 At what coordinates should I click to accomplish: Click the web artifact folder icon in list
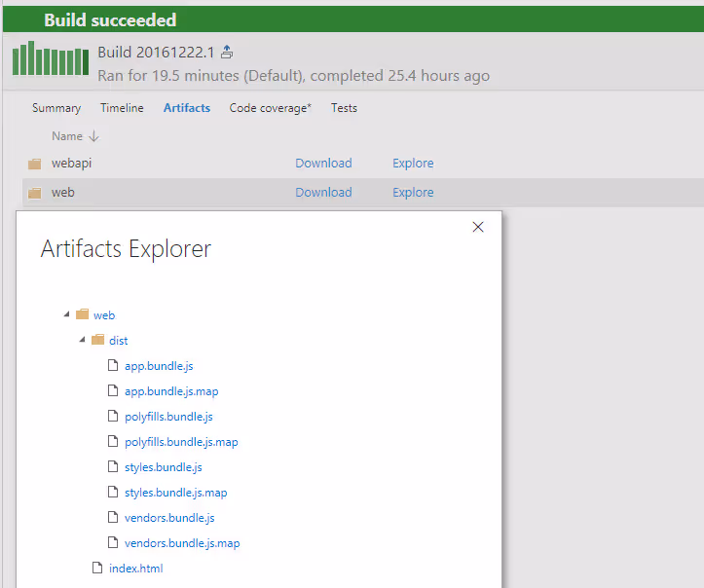[x=35, y=193]
